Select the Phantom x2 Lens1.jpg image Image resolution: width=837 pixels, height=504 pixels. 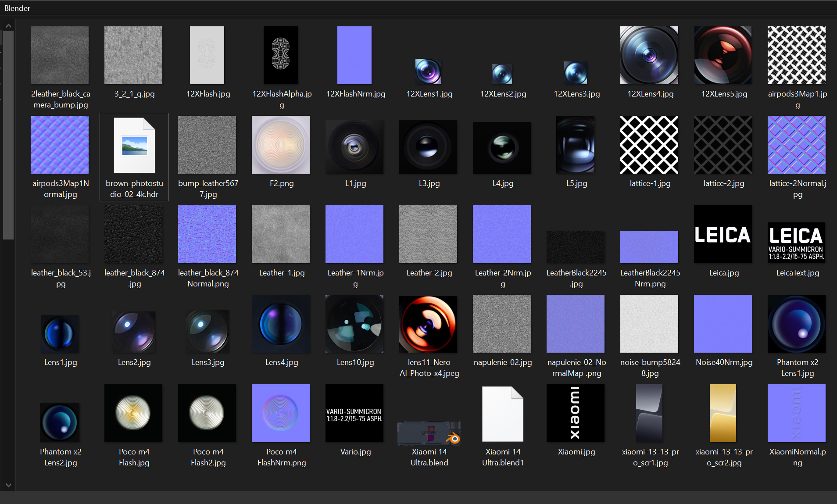pyautogui.click(x=796, y=324)
